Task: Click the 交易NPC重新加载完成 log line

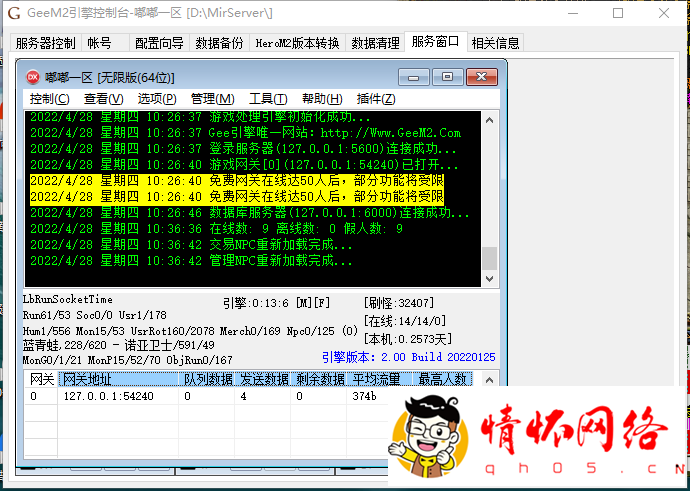Action: click(x=191, y=245)
